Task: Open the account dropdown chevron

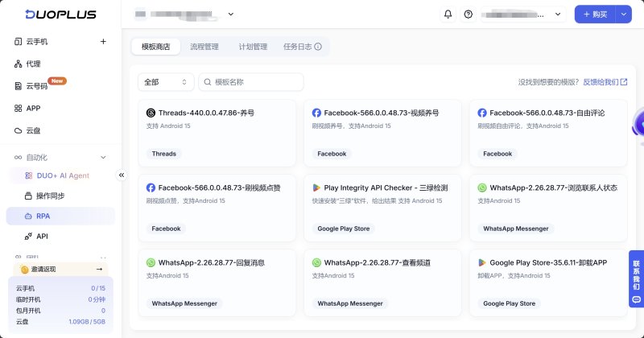Action: [x=558, y=14]
